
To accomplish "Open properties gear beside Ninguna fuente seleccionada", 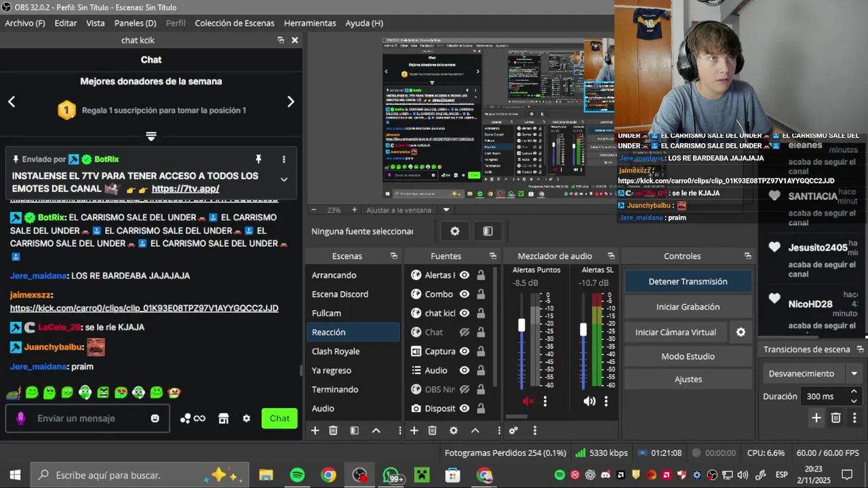I will tap(455, 231).
